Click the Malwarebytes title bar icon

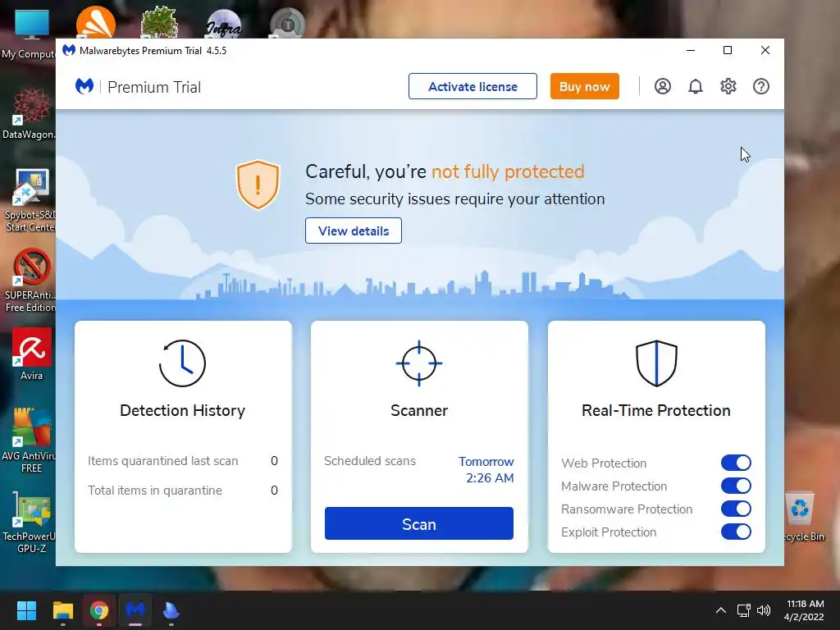tap(69, 50)
